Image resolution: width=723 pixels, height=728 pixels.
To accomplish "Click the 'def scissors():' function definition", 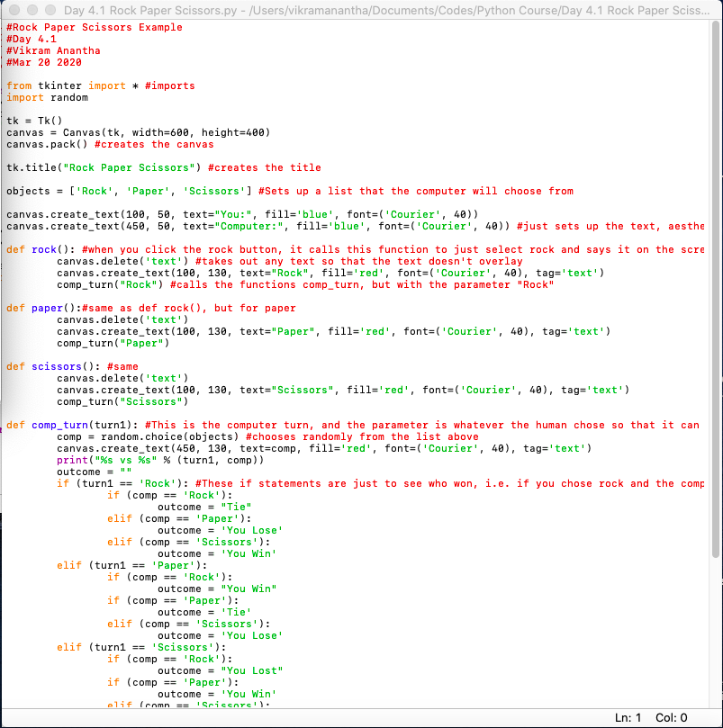I will [x=73, y=367].
